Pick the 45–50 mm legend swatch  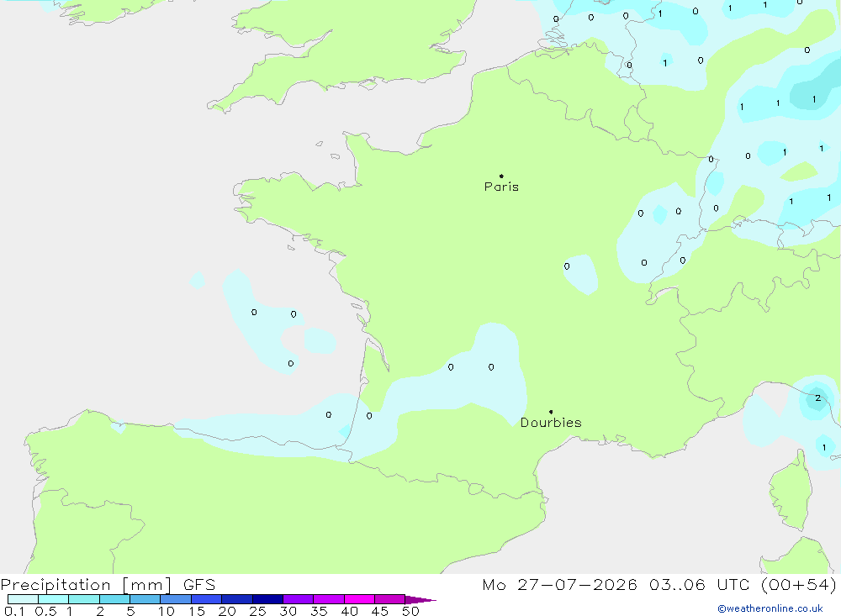[x=390, y=599]
